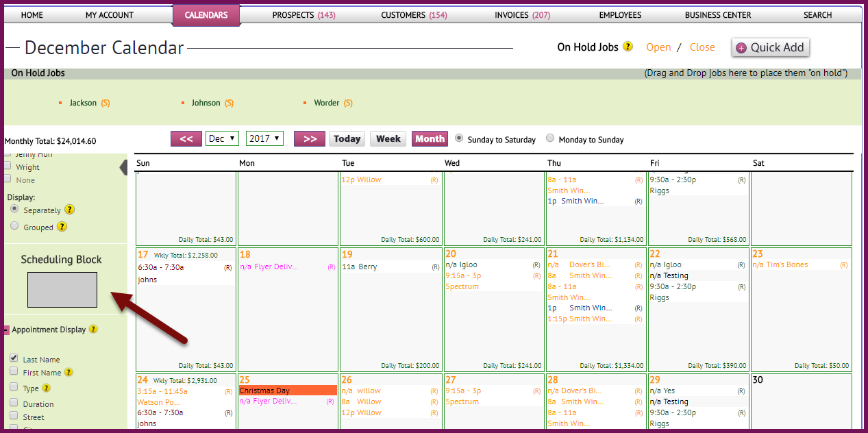
Task: Open the day 30 date link
Action: tap(758, 380)
